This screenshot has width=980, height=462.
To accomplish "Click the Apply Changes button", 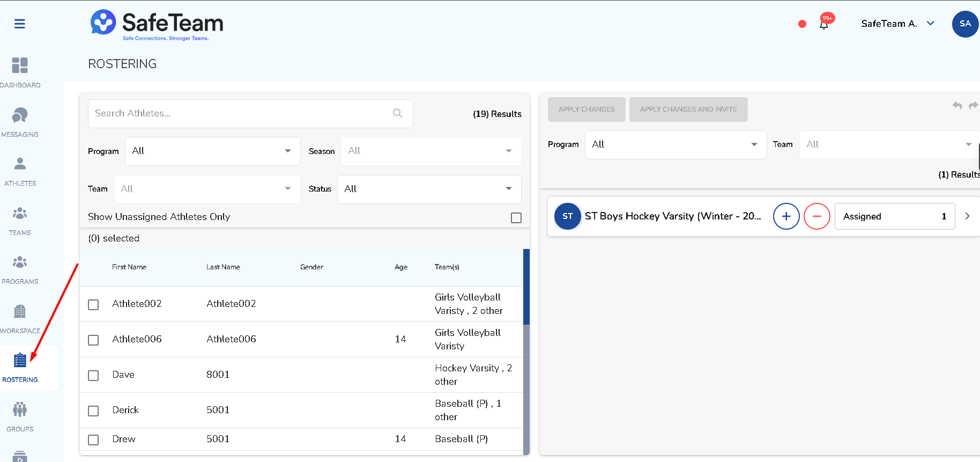I will coord(586,109).
